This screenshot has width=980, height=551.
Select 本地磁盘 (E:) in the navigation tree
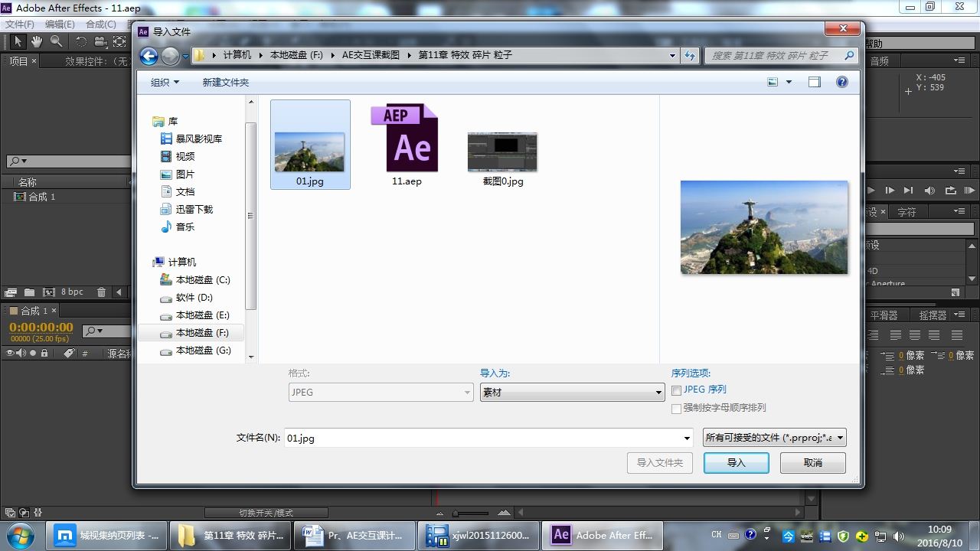203,315
